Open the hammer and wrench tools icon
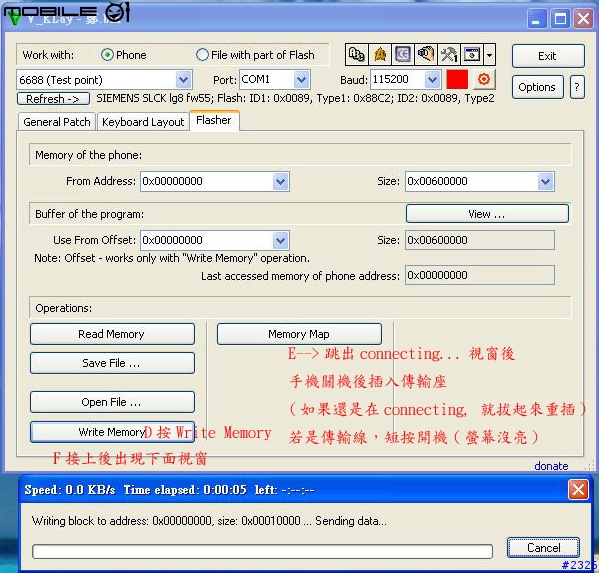This screenshot has width=599, height=573. pos(449,54)
